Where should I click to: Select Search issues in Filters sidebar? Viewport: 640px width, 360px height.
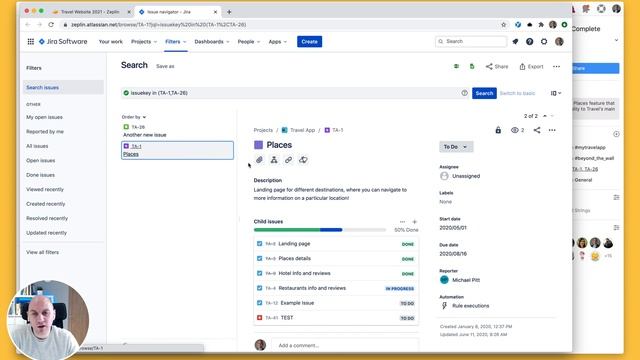[63, 87]
